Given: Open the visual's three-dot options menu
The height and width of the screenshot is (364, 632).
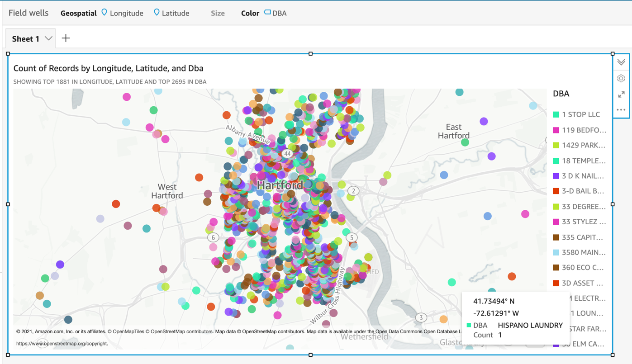Looking at the screenshot, I should [x=621, y=110].
